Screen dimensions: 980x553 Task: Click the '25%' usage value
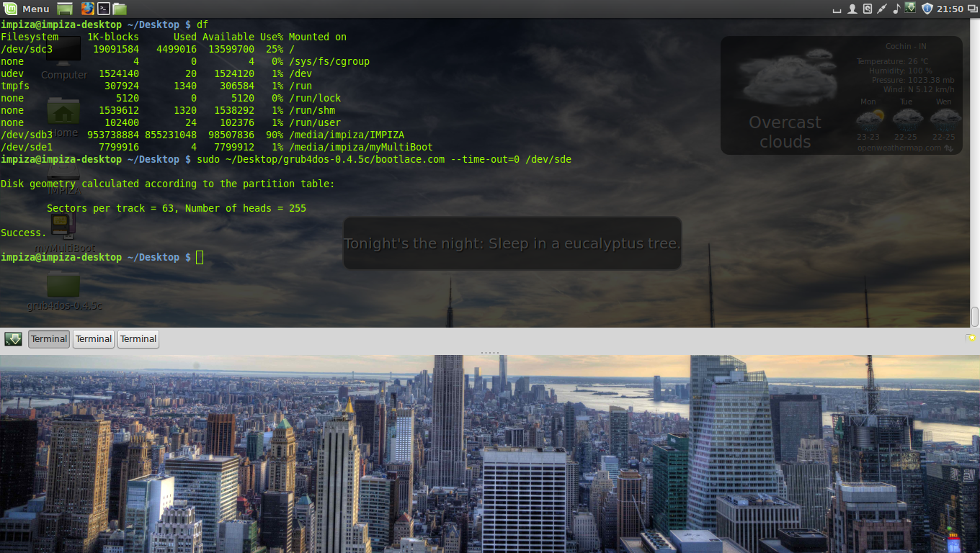[275, 49]
